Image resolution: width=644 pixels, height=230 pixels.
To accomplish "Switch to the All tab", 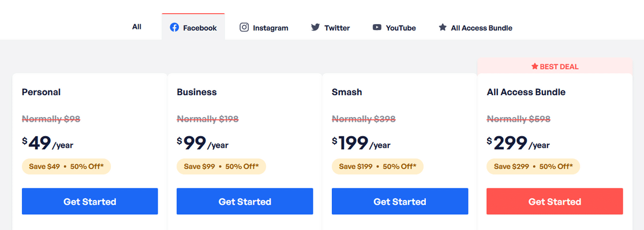I will tap(137, 27).
